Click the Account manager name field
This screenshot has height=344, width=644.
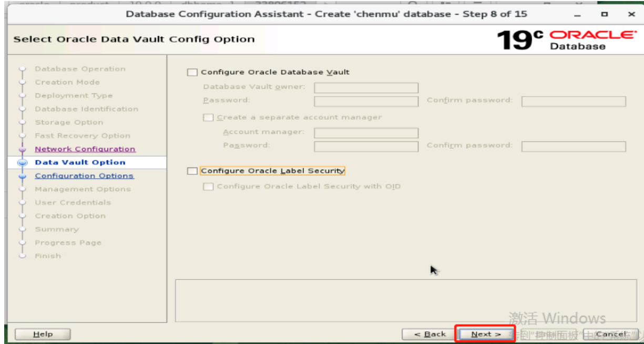point(366,133)
